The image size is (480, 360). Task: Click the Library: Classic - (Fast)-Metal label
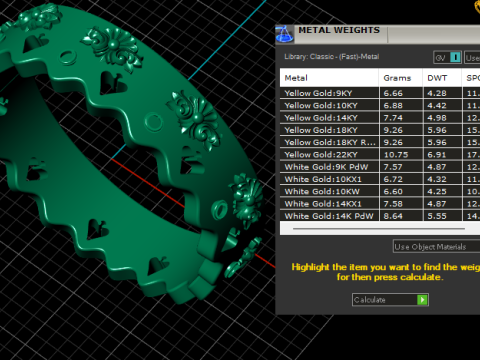click(332, 57)
